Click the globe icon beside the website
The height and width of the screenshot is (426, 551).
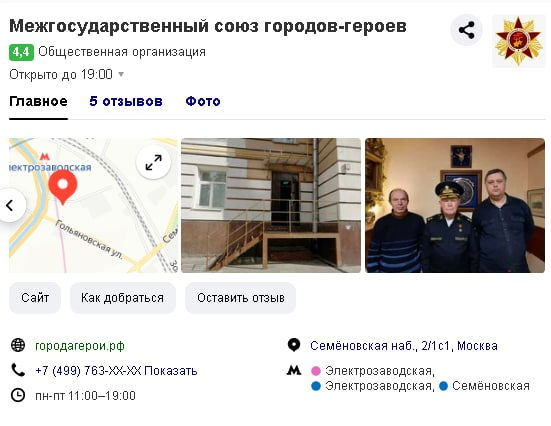tap(18, 345)
